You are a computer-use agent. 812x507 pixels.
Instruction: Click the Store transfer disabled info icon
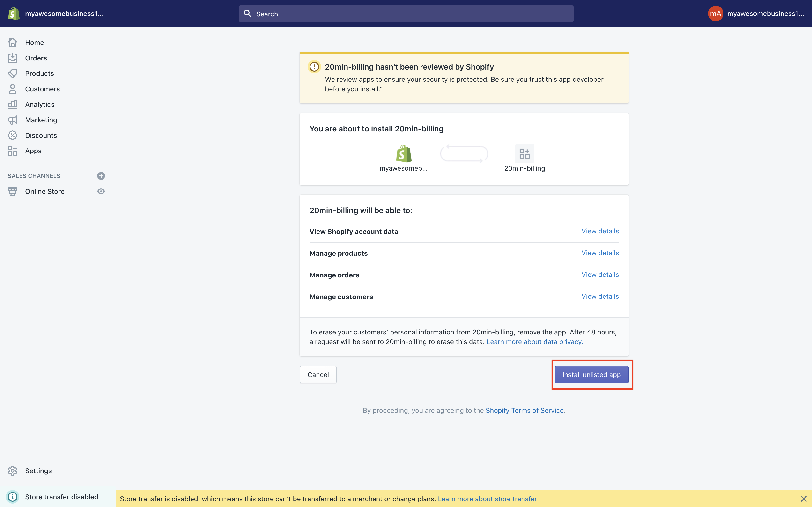(12, 497)
